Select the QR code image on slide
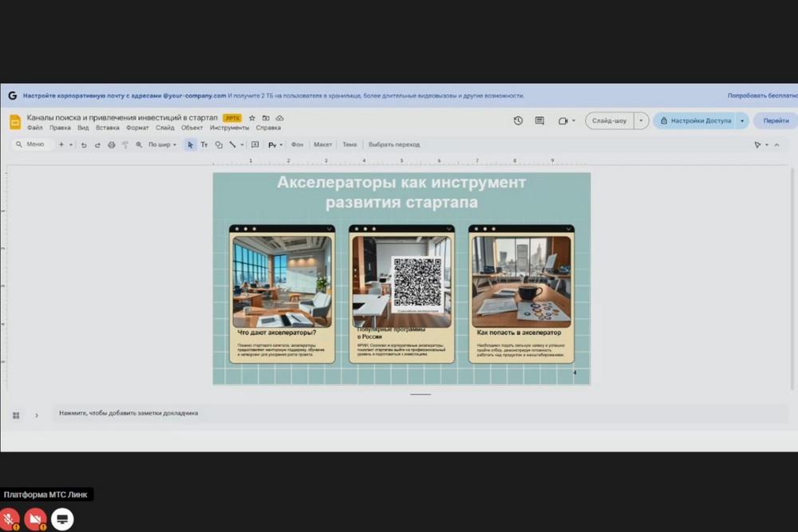 (x=418, y=283)
